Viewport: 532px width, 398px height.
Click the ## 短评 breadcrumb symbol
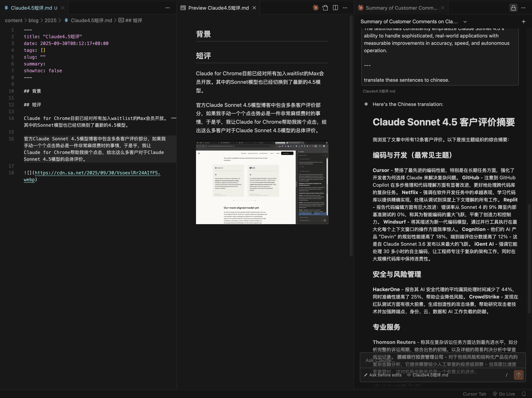tap(131, 20)
